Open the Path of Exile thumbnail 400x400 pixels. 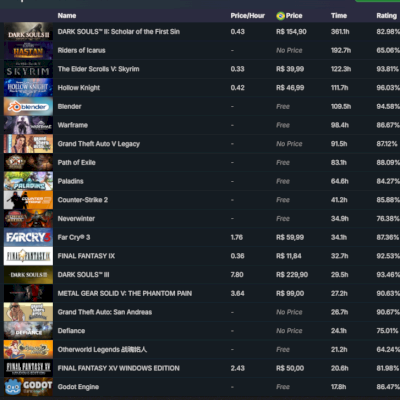click(x=28, y=162)
